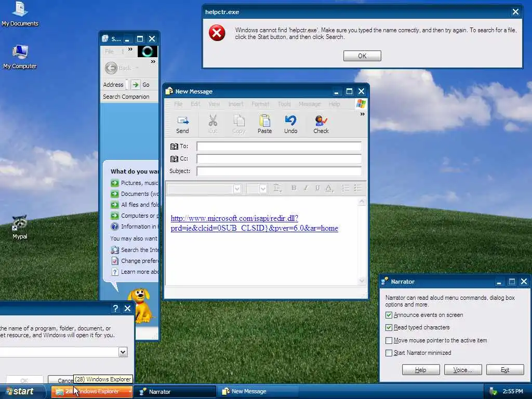Click the Windows flag logo in New Message

[361, 104]
